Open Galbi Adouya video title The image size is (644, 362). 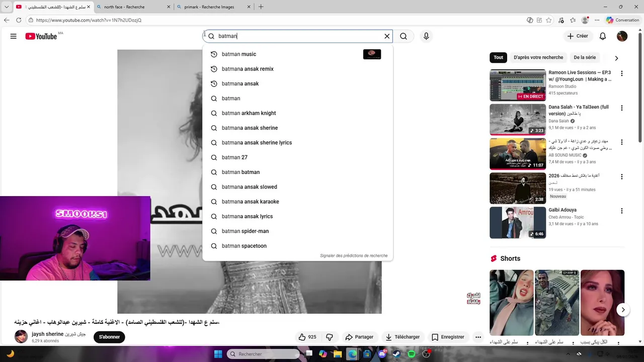pos(562,210)
